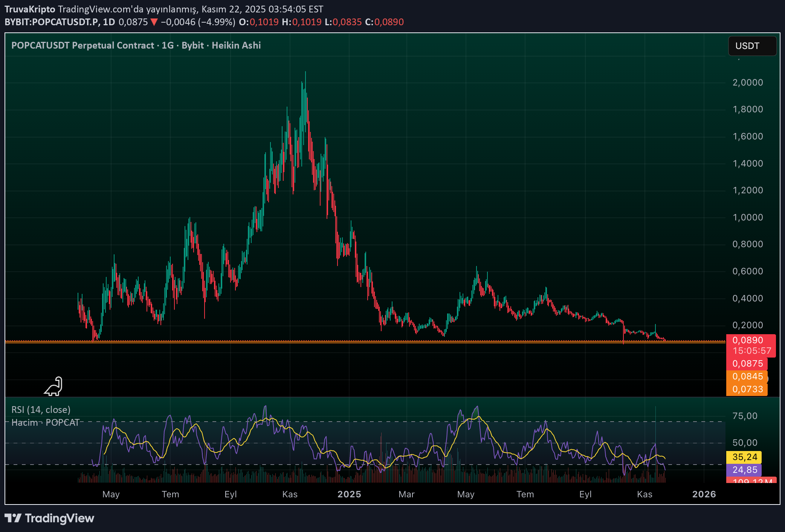Click the TradingView logo icon at bottom
This screenshot has width=785, height=532.
[x=12, y=518]
